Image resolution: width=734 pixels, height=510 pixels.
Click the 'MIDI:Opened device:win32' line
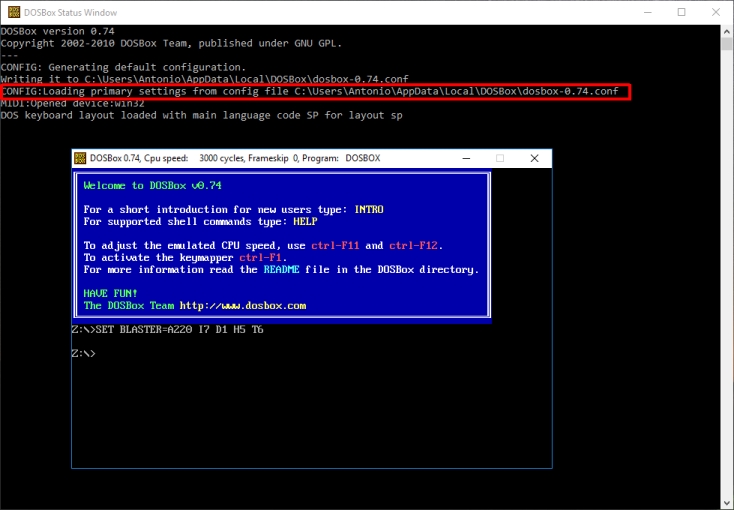click(x=73, y=103)
